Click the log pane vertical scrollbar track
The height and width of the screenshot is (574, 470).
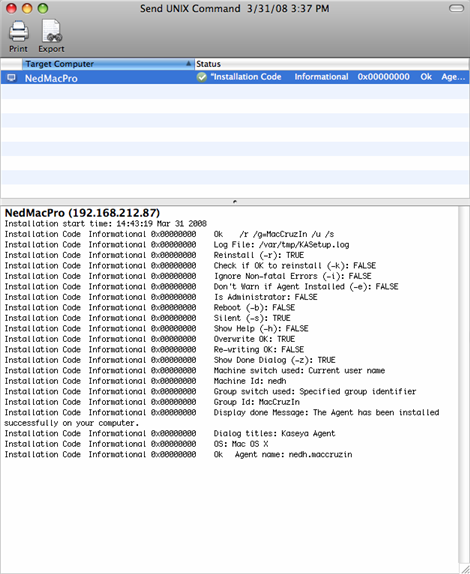(x=463, y=384)
